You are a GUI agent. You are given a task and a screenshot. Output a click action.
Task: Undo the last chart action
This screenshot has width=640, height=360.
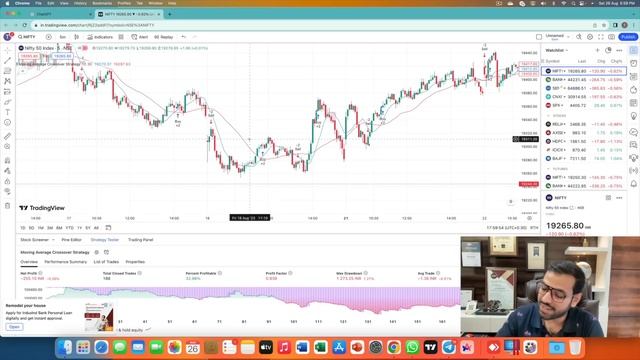coord(184,37)
